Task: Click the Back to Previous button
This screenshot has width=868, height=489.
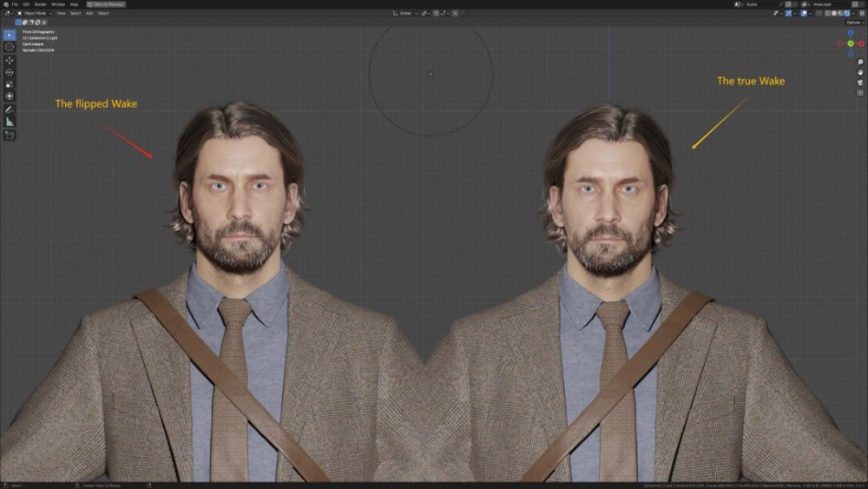Action: click(106, 4)
